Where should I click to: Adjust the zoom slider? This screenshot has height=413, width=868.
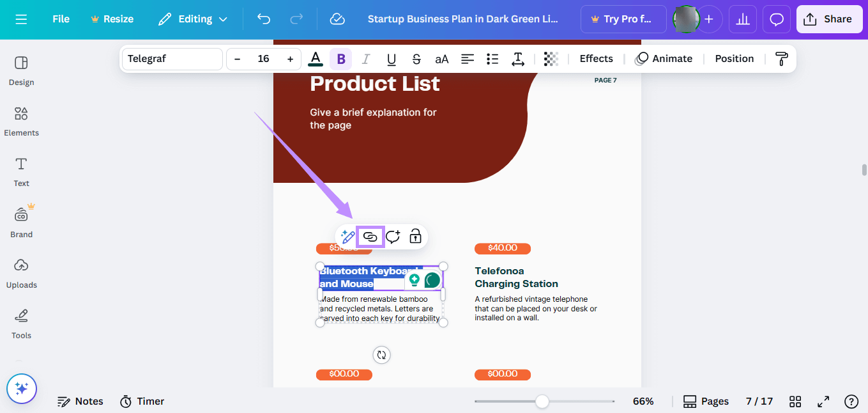pyautogui.click(x=543, y=401)
